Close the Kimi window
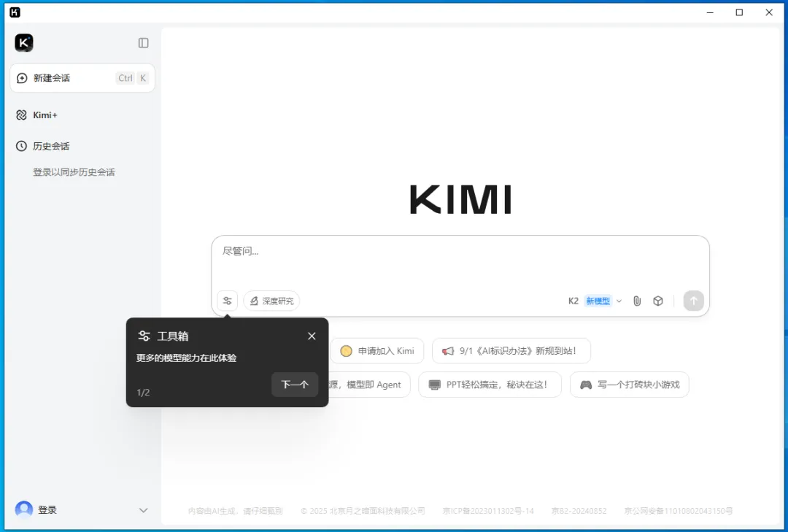Viewport: 788px width, 532px height. tap(769, 12)
